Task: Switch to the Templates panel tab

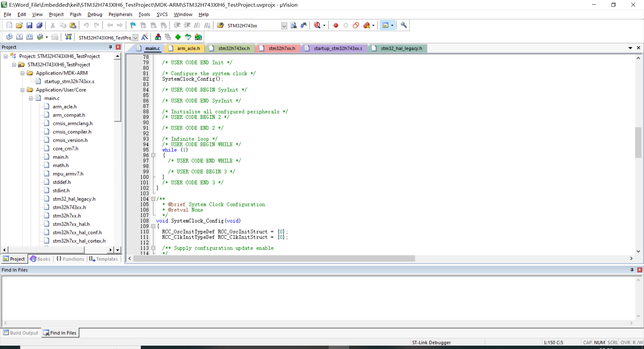Action: point(104,259)
